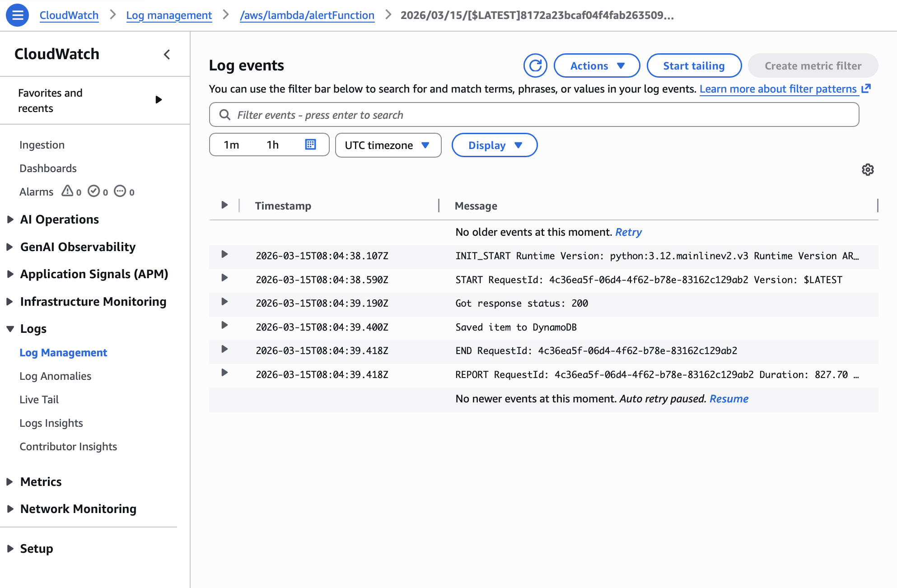Collapse the Logs section
Viewport: 897px width, 588px height.
click(x=10, y=329)
